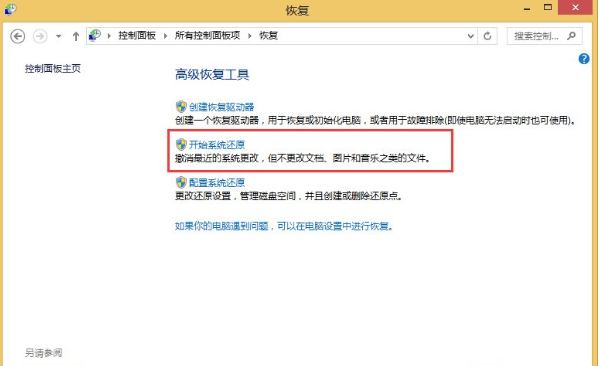Click 恢复 breadcrumb in address bar
599x366 pixels.
[x=269, y=36]
